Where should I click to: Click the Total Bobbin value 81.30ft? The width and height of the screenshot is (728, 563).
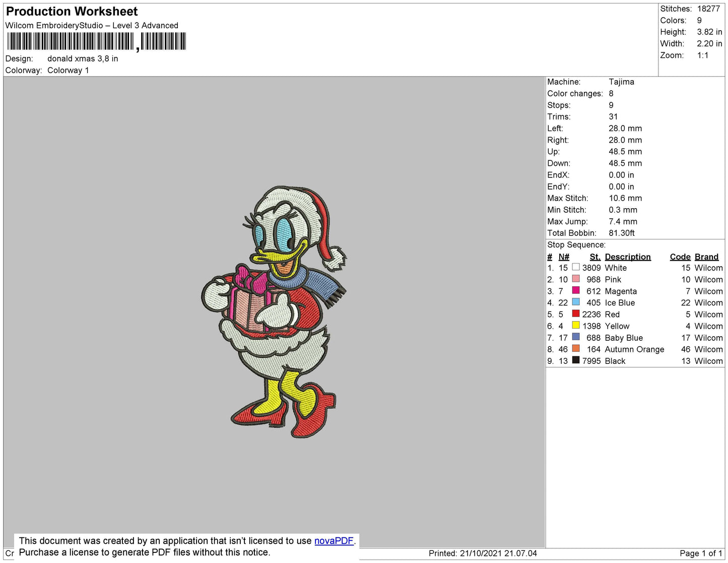click(621, 233)
